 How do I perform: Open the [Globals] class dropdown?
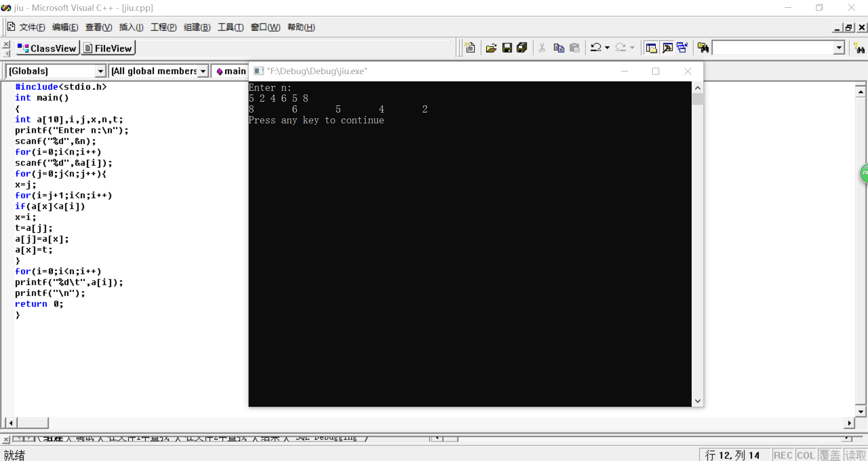(x=100, y=71)
